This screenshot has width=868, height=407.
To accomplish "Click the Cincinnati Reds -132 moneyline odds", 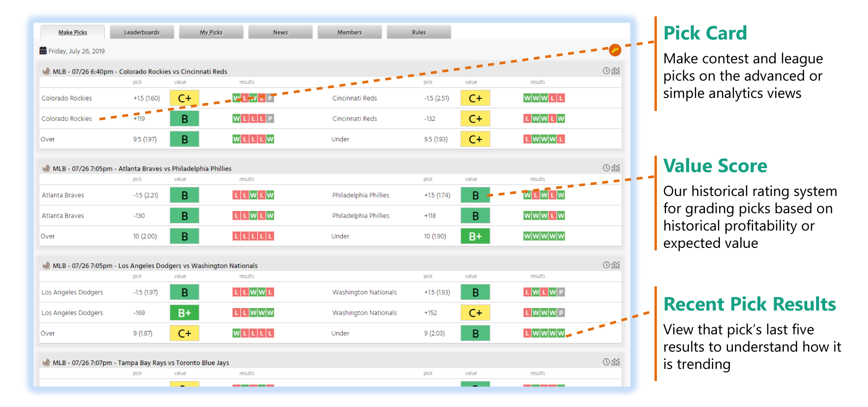I will (429, 119).
